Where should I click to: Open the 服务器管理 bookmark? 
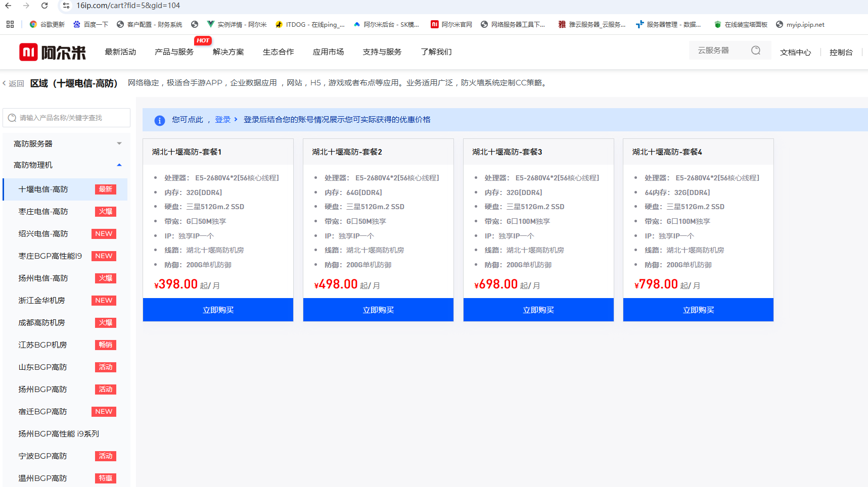[x=668, y=24]
